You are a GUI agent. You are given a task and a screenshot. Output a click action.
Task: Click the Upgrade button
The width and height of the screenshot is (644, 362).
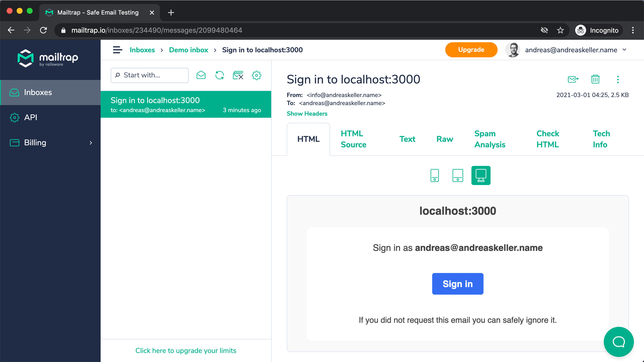click(471, 50)
